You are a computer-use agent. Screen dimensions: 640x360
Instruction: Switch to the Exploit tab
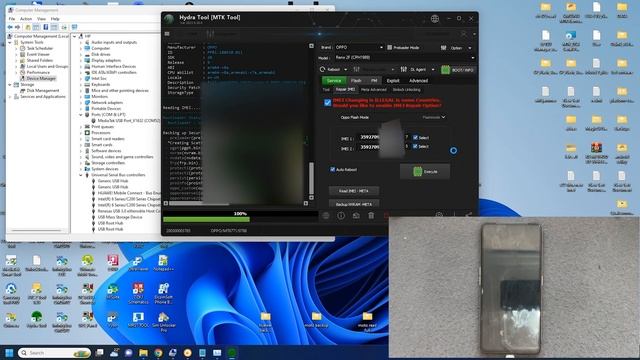coord(393,81)
